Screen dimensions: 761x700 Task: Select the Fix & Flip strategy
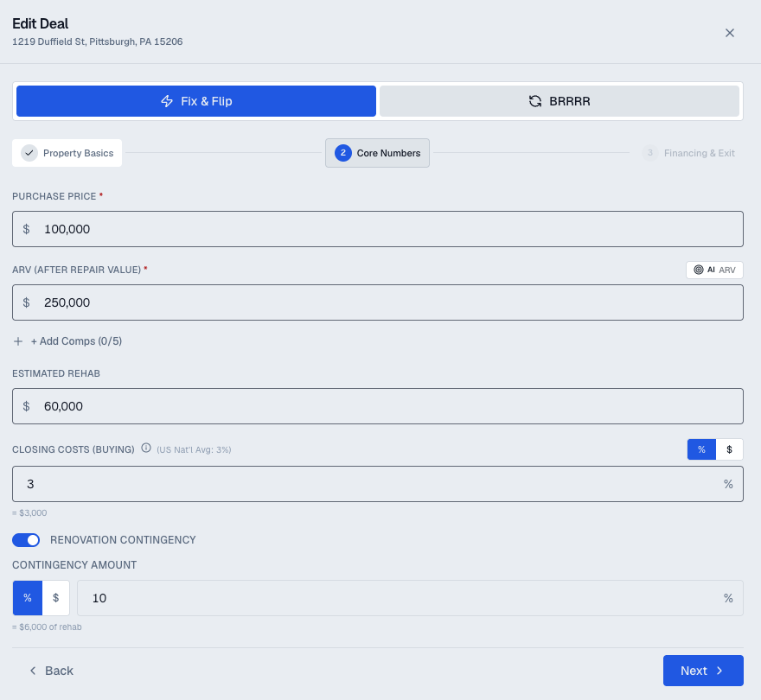(196, 101)
